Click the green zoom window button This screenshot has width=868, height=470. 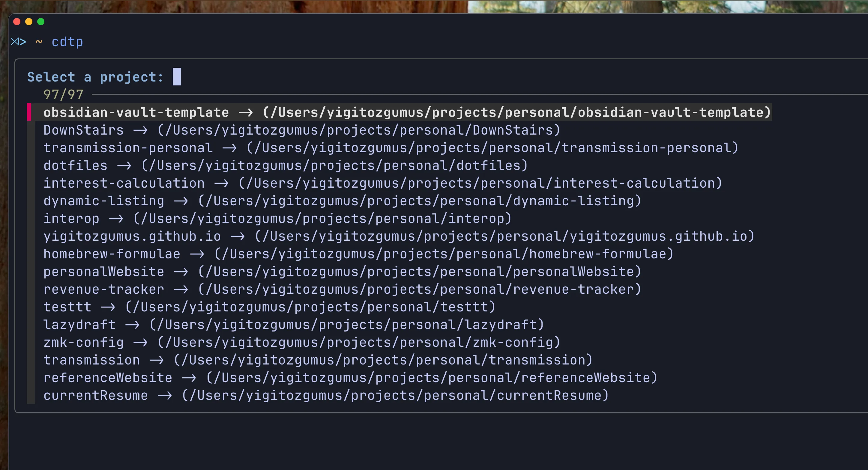[x=41, y=22]
